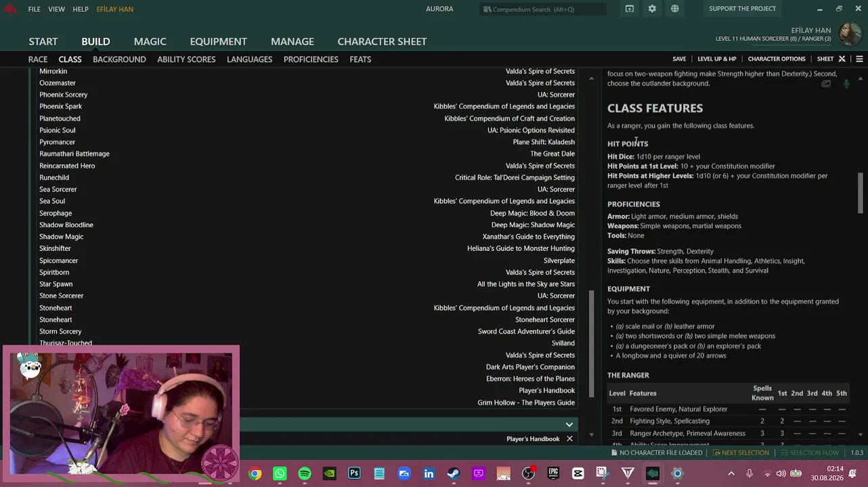Open the Wi-Fi network icon in the tray

(766, 473)
